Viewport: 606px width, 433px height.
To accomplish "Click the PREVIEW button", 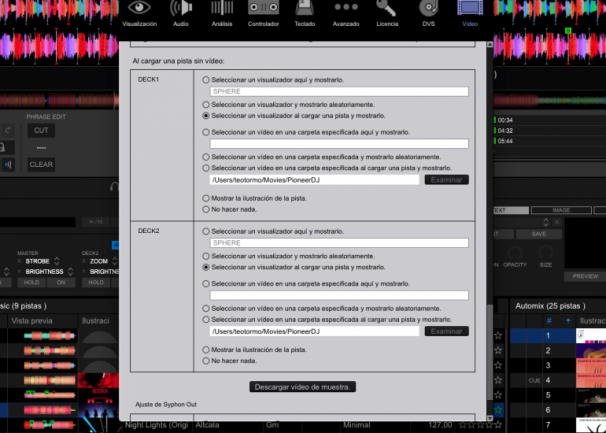I will pyautogui.click(x=585, y=276).
